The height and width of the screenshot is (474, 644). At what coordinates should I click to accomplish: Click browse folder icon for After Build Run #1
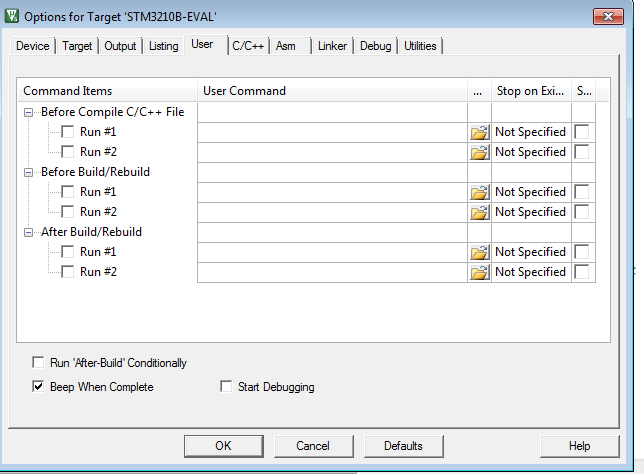point(479,252)
